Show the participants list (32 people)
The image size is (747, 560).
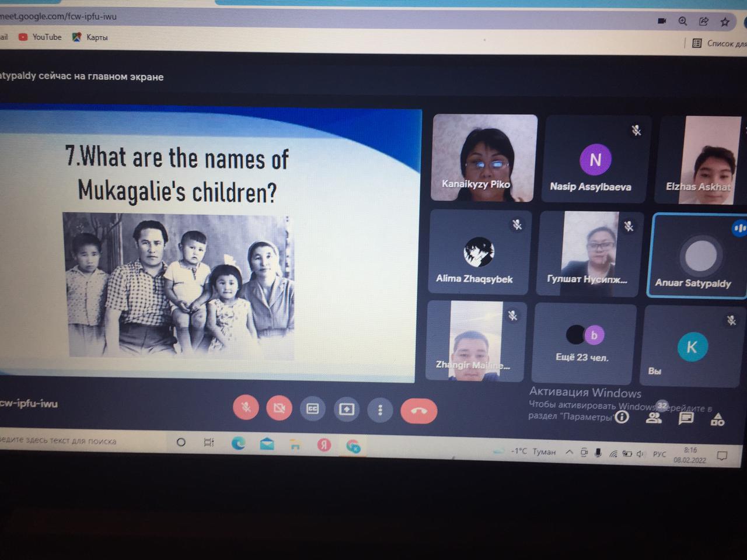(x=654, y=416)
